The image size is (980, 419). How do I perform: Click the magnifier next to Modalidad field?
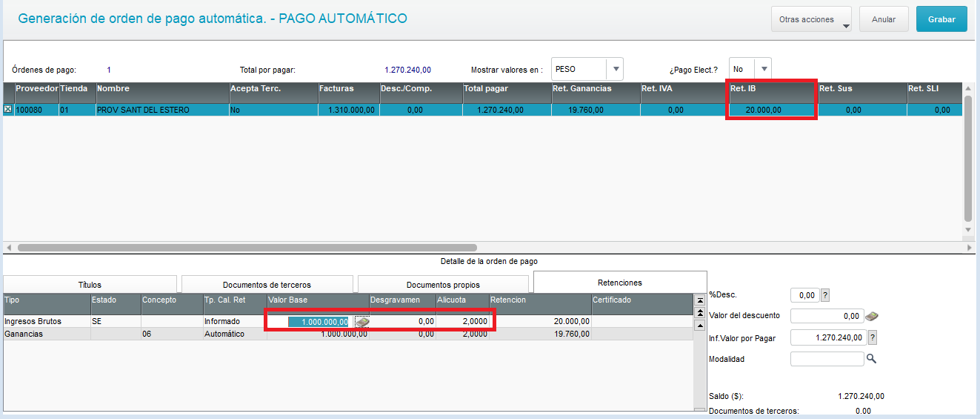872,359
